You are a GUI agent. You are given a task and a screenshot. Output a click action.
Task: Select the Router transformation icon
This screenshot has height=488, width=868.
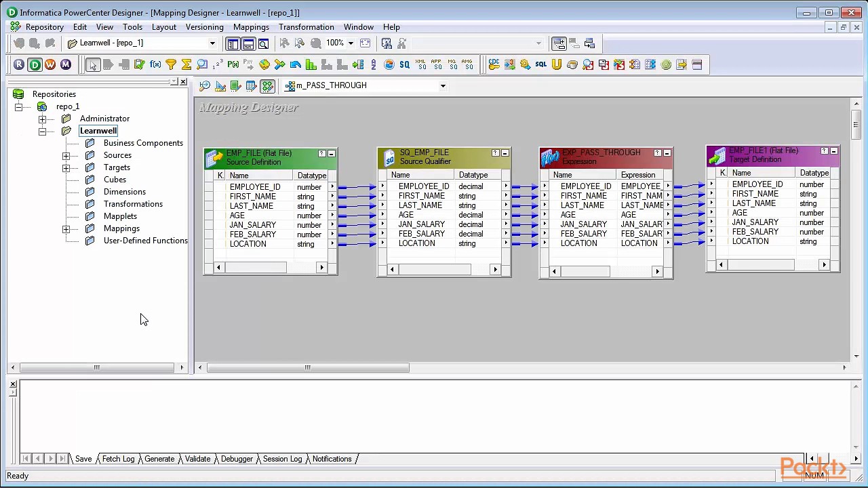coord(279,64)
